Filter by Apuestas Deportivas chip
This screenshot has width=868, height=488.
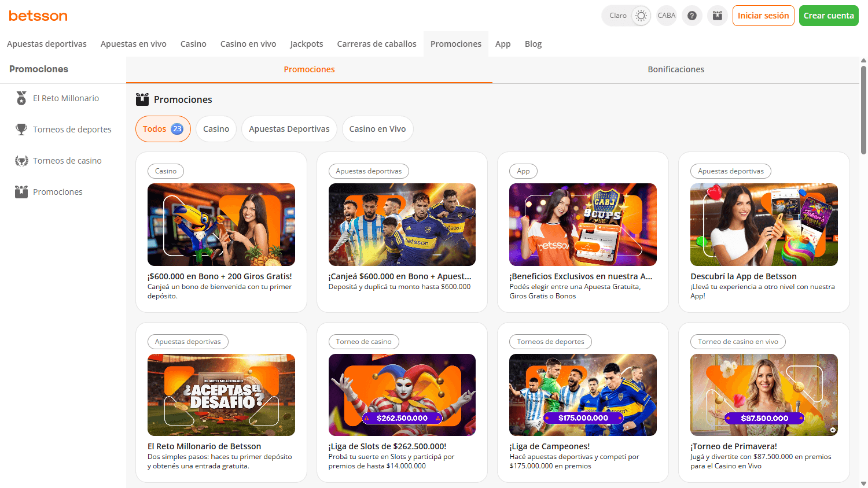pyautogui.click(x=289, y=129)
